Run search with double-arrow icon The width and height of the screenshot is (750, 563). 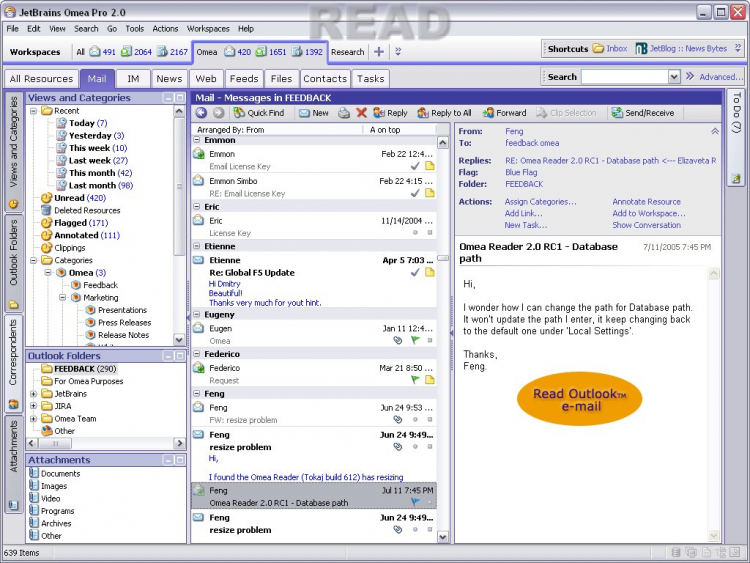(x=690, y=76)
